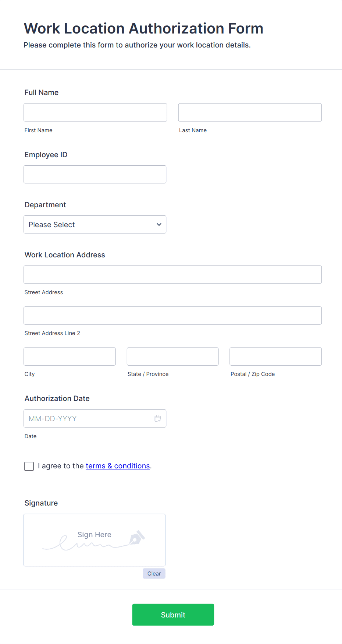This screenshot has height=644, width=342.
Task: Click the First Name input field
Action: pyautogui.click(x=95, y=112)
